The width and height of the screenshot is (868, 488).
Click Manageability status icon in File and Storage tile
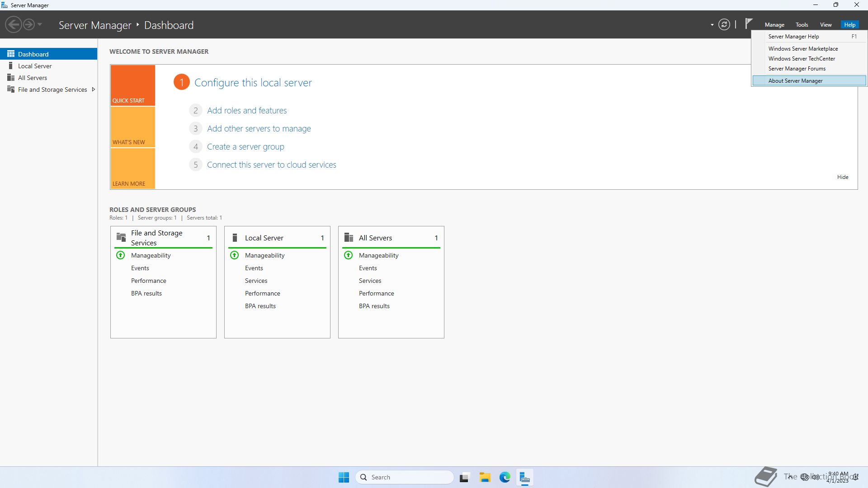[x=121, y=255]
